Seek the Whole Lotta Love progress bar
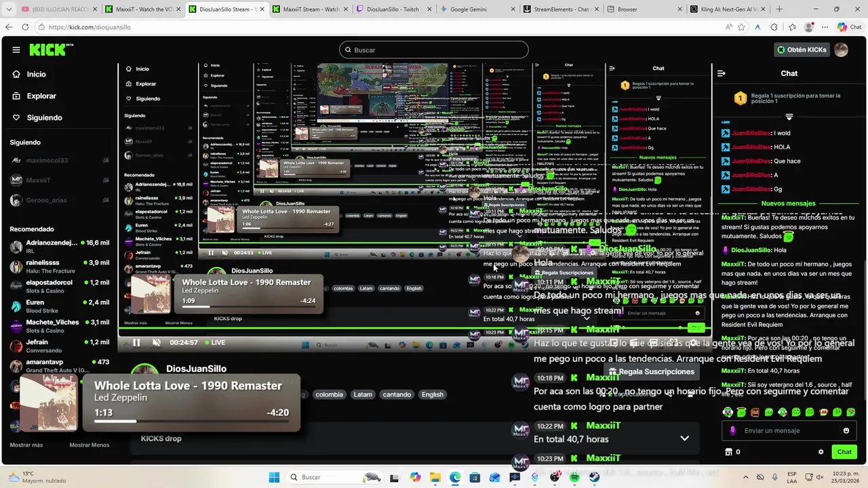 191,422
